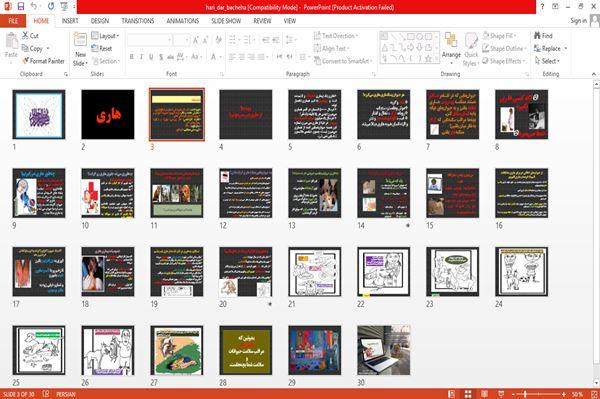Open the Section dropdown menu
The height and width of the screenshot is (399, 600).
click(106, 61)
